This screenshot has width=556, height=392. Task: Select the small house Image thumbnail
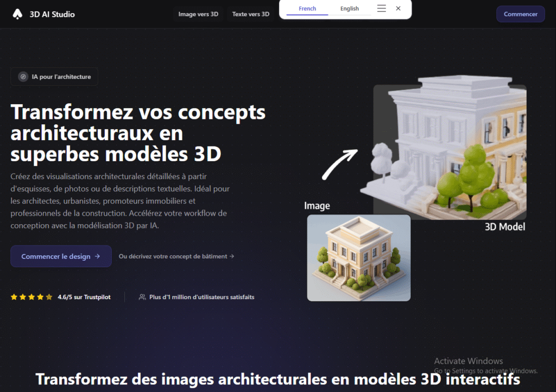[x=358, y=257]
